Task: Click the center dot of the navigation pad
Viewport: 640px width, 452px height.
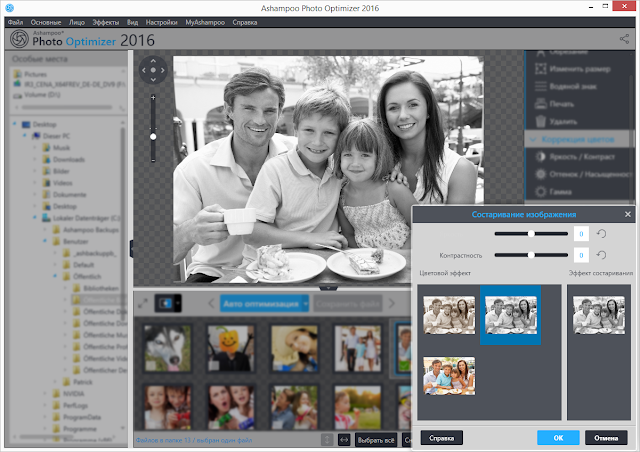Action: point(153,70)
